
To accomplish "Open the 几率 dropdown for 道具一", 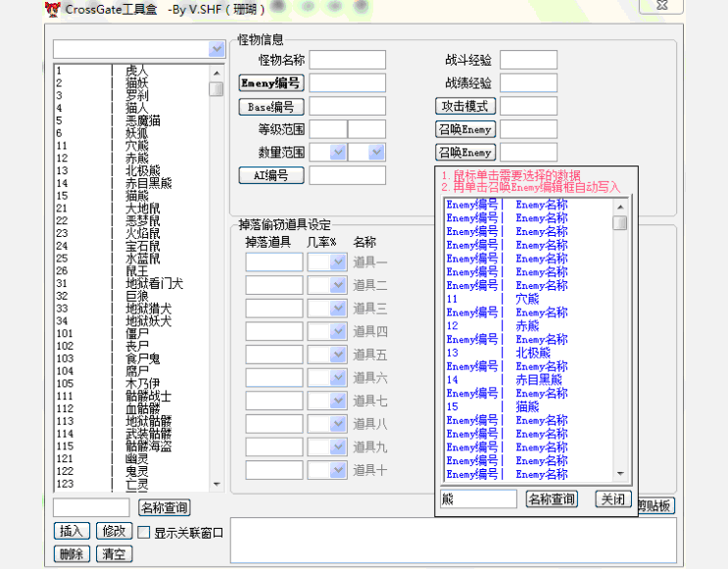I will (338, 262).
